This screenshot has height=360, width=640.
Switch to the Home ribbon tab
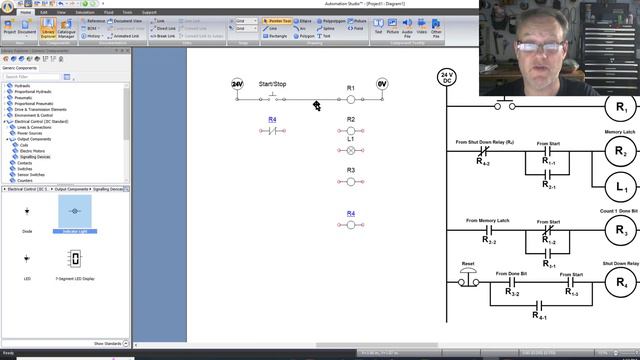tap(25, 12)
